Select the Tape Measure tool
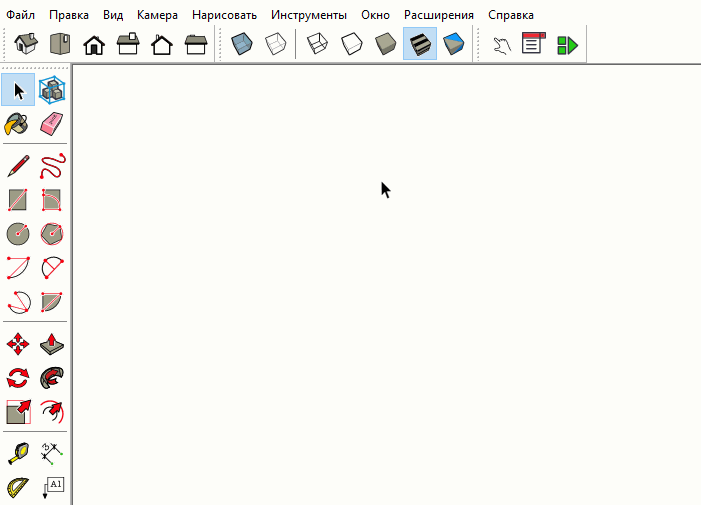The height and width of the screenshot is (505, 701). click(x=18, y=453)
